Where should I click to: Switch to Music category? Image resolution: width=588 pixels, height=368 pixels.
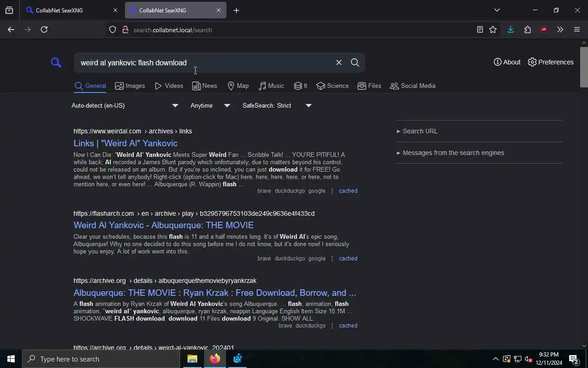pyautogui.click(x=271, y=86)
